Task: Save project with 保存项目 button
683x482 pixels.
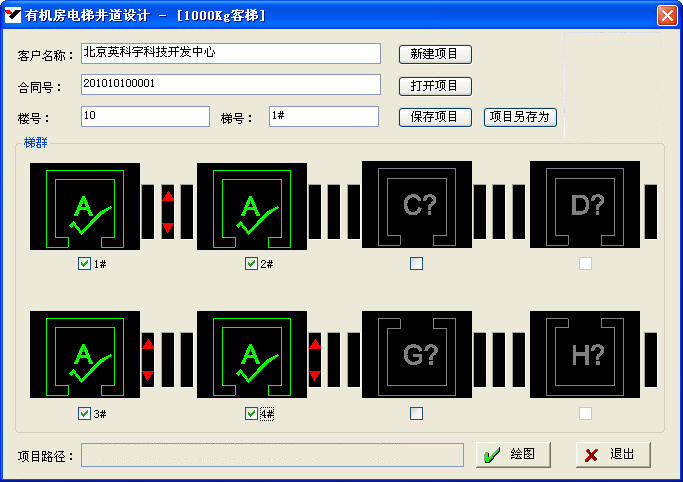Action: (x=435, y=117)
